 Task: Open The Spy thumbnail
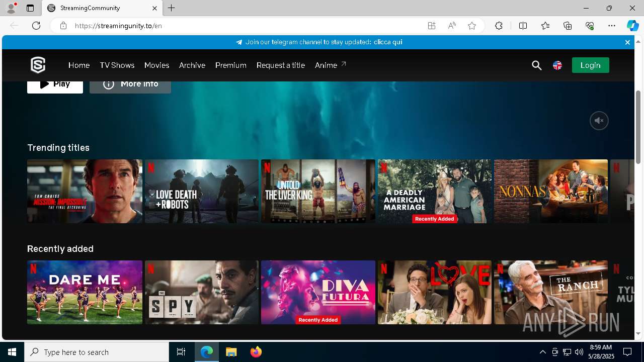202,292
